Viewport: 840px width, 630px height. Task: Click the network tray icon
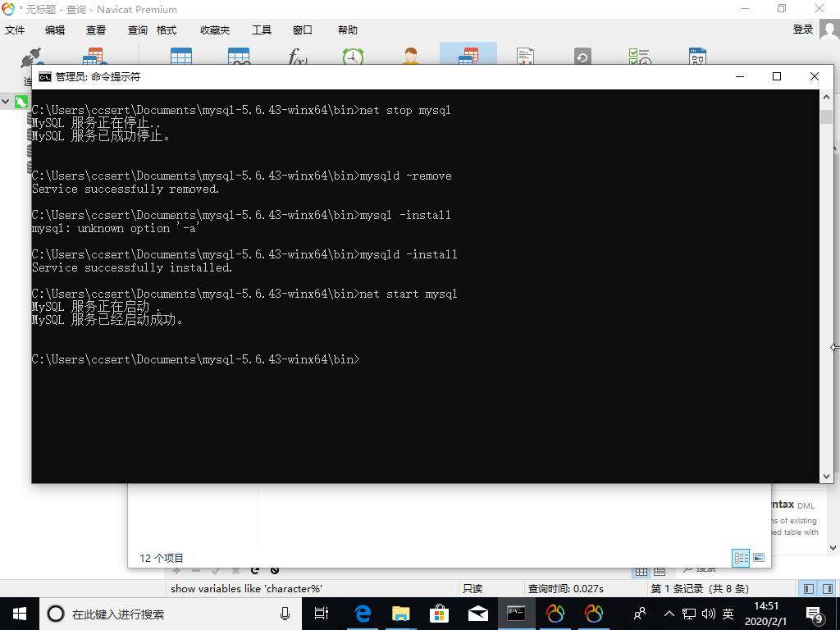(689, 614)
